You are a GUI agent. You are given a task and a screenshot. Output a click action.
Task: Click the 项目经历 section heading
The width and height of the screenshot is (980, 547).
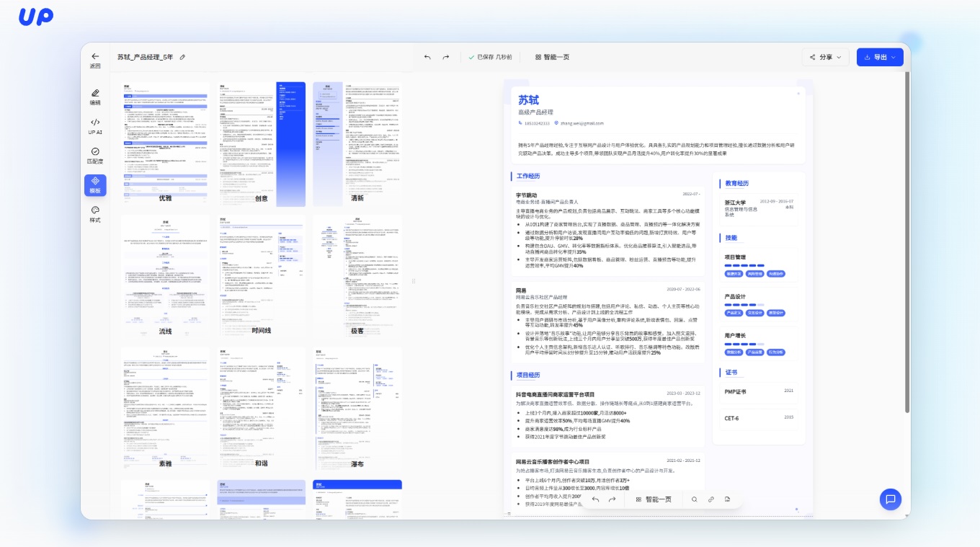[x=527, y=375]
